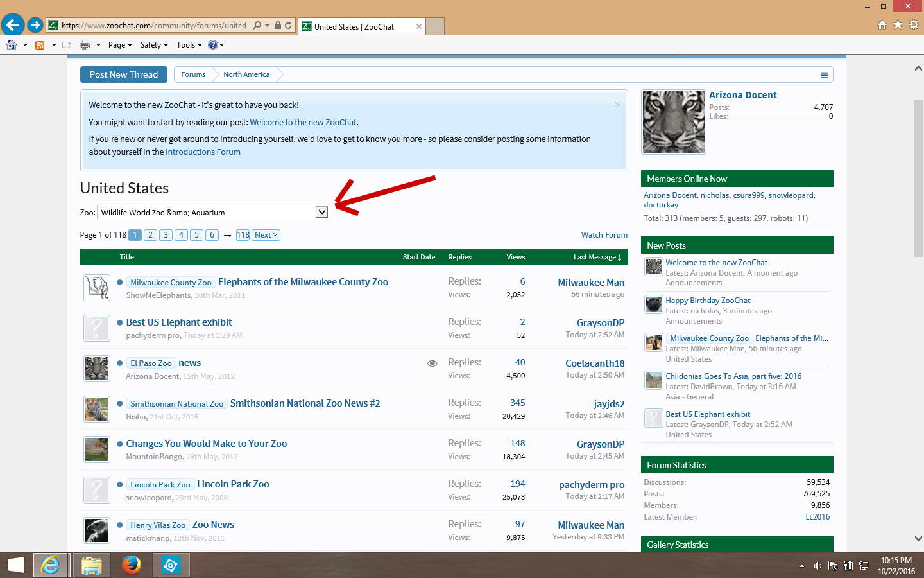Open the Tools menu
This screenshot has width=924, height=578.
coord(189,45)
